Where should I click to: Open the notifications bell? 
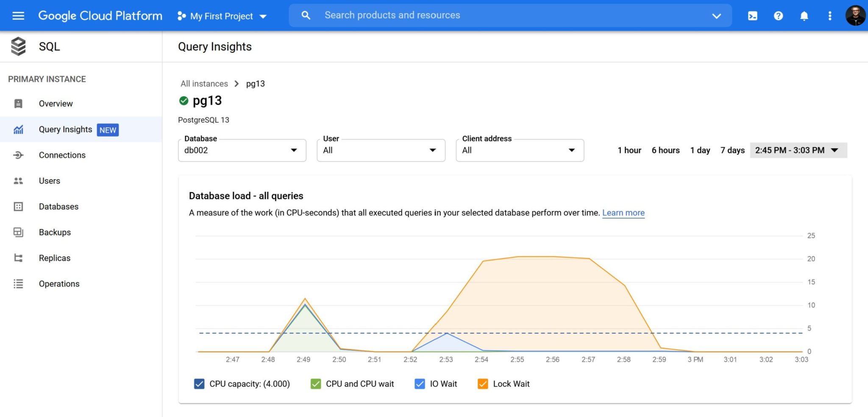coord(804,16)
